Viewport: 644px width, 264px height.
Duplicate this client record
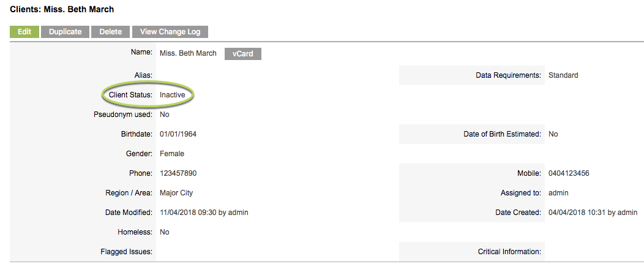[x=65, y=32]
